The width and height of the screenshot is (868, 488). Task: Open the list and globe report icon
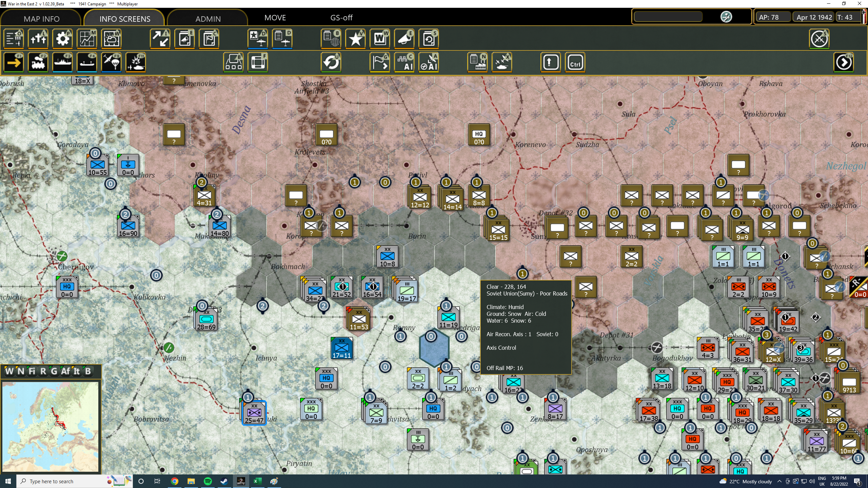click(331, 39)
